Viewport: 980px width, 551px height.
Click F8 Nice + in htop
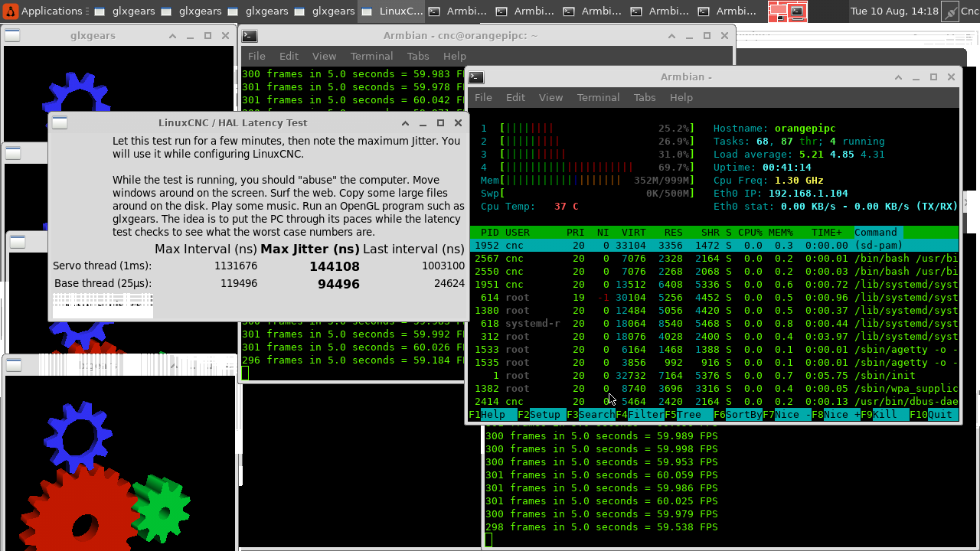click(x=836, y=414)
